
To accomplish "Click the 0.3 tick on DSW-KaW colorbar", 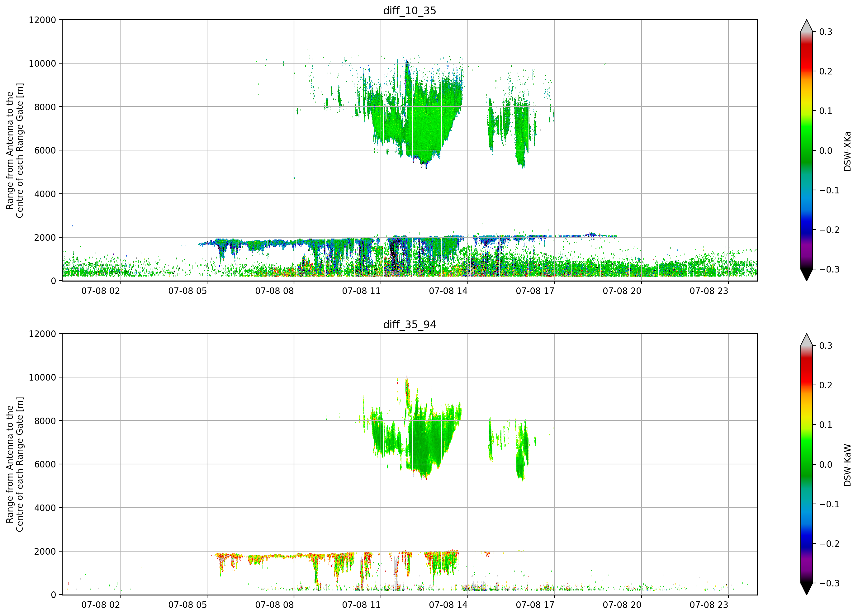I will click(x=826, y=346).
